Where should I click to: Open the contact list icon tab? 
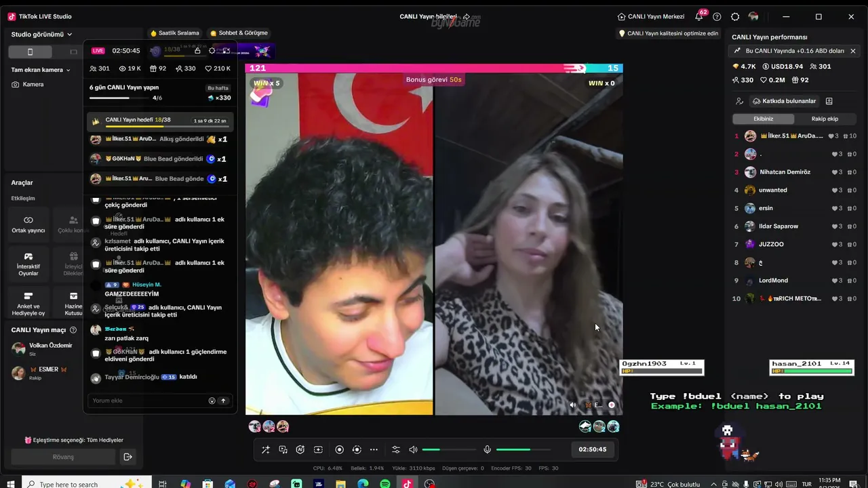pyautogui.click(x=829, y=101)
